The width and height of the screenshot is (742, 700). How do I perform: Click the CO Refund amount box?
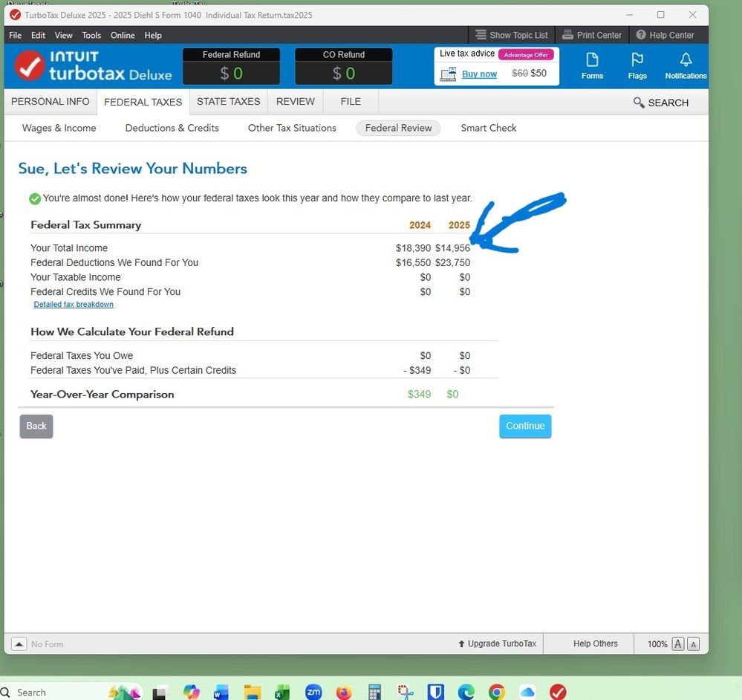(344, 74)
